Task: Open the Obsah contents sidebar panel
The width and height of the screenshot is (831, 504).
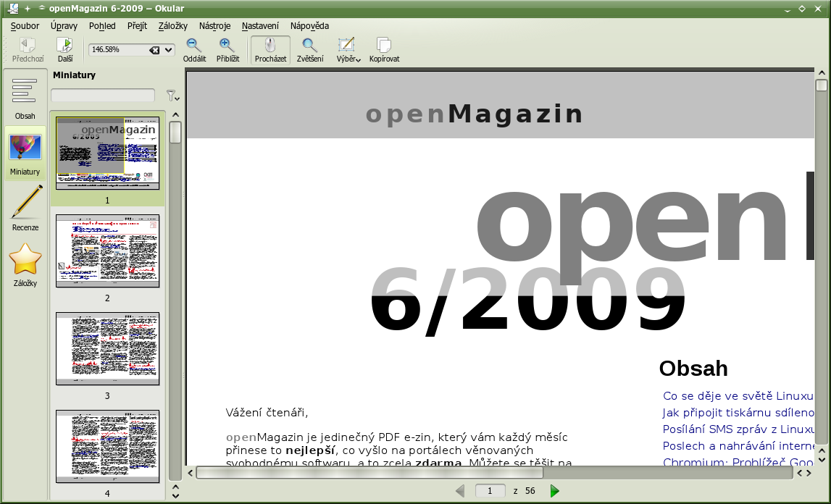Action: tap(25, 98)
